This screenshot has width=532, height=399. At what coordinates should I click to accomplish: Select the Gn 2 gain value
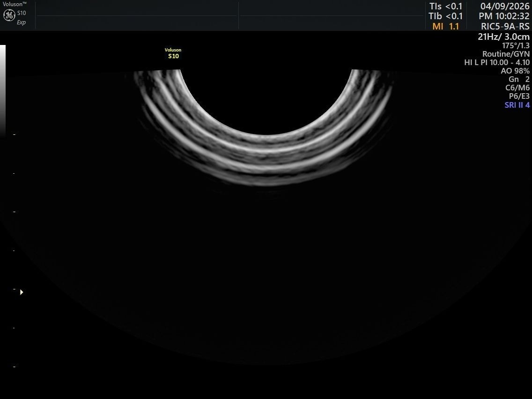(519, 80)
